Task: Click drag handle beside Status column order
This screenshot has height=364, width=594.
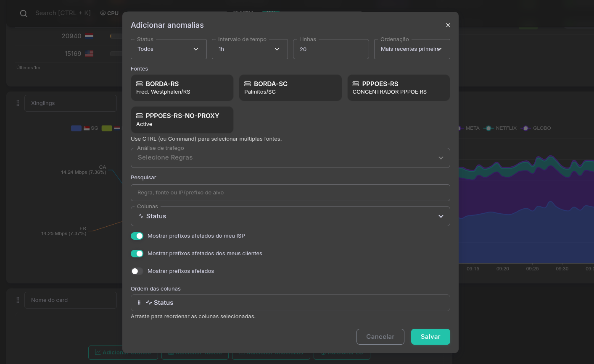Action: coord(139,303)
